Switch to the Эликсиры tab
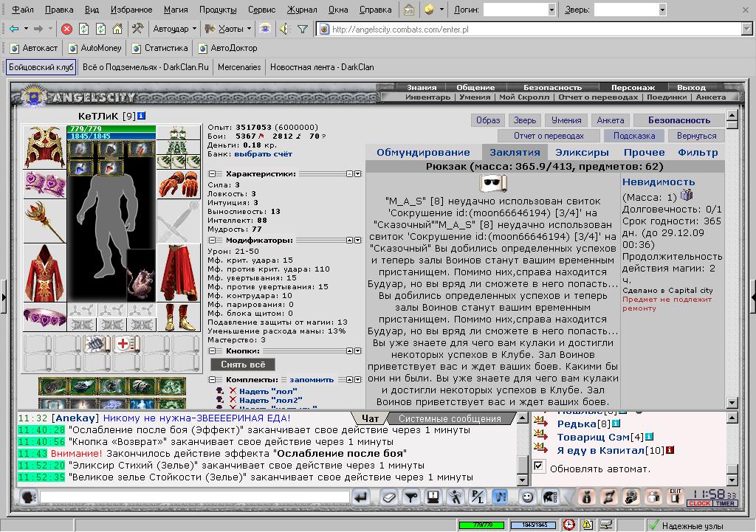Viewport: 756px width, 532px height. 582,152
